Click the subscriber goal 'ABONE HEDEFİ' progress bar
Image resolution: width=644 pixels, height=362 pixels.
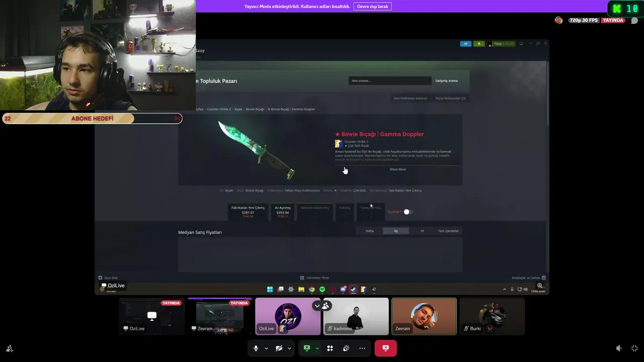point(92,119)
